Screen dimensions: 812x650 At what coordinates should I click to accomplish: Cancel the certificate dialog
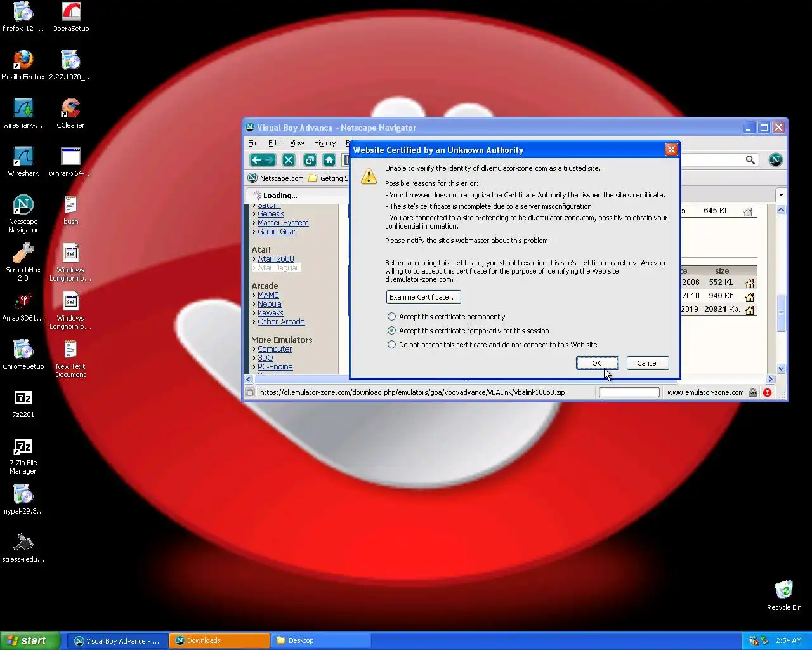click(647, 363)
